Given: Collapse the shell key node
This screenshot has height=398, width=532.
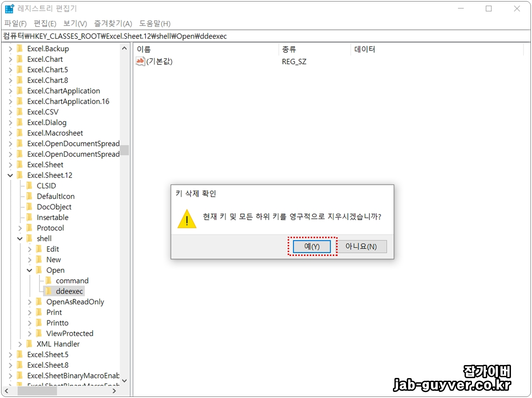Looking at the screenshot, I should tap(20, 239).
